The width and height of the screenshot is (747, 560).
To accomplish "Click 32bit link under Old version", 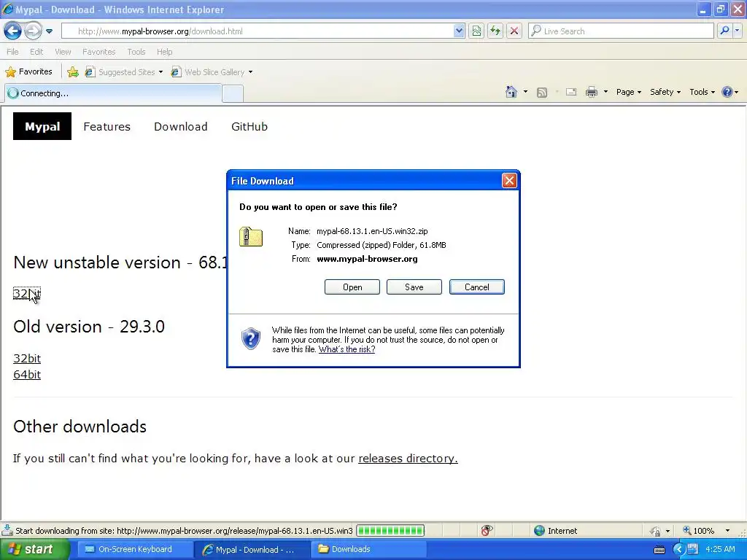I will coord(27,358).
